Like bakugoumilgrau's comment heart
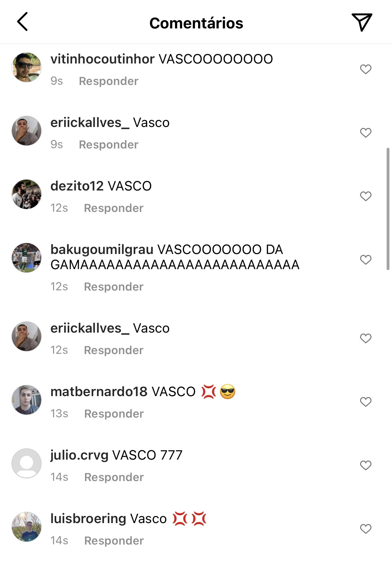Screen dimensions: 392x567 (365, 260)
